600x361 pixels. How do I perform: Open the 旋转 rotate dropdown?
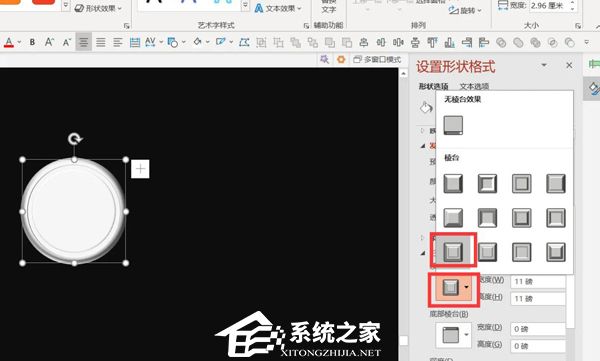[465, 10]
